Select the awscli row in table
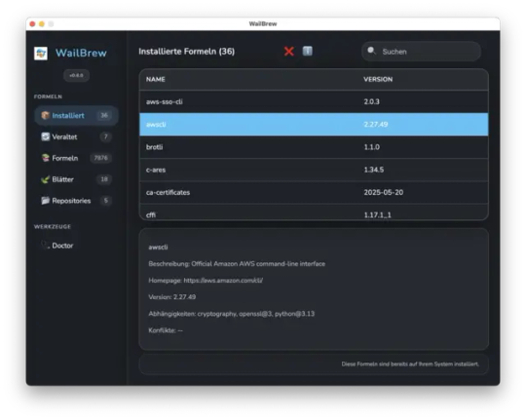This screenshot has height=420, width=526. pos(314,124)
